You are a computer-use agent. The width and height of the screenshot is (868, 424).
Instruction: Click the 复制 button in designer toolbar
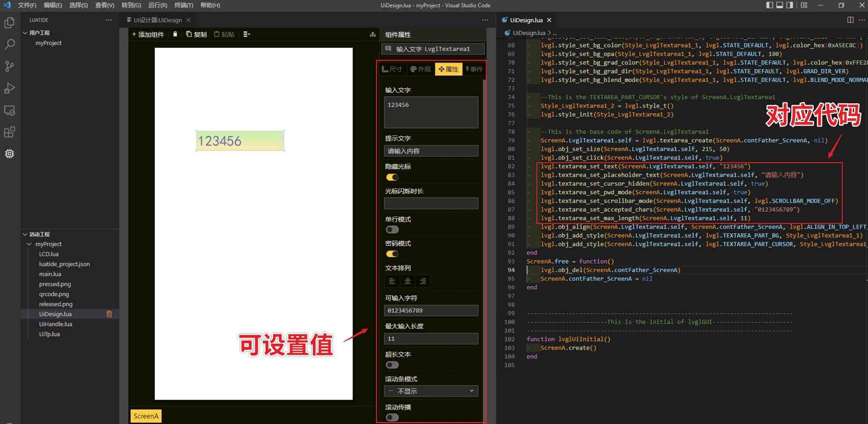point(196,34)
